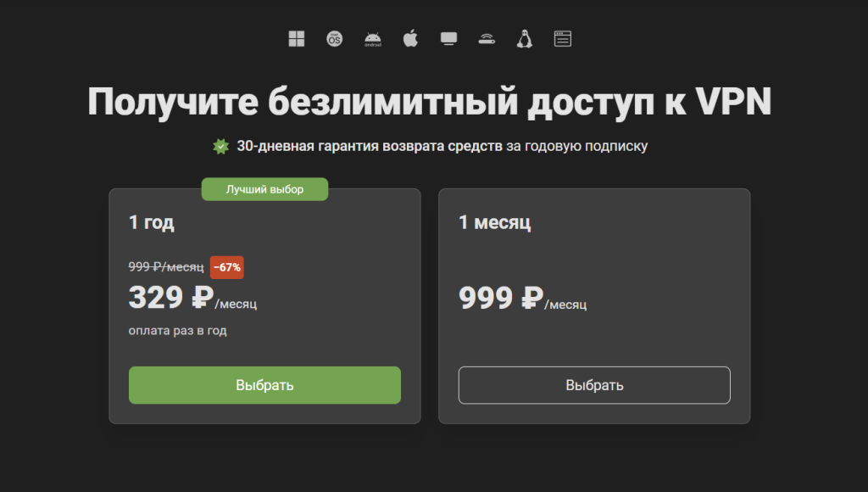
Task: Click the оплата раз в год note
Action: [x=178, y=331]
